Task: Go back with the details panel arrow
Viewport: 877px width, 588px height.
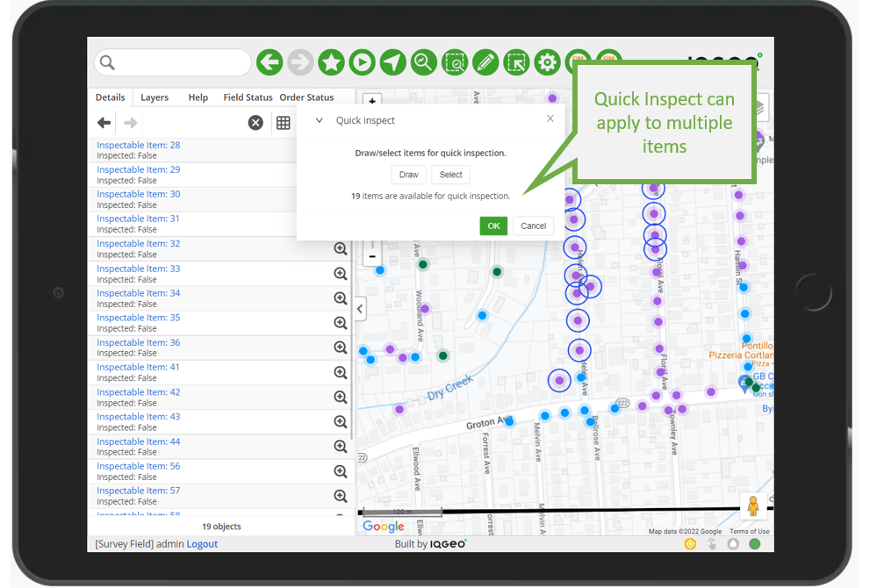Action: pyautogui.click(x=104, y=122)
